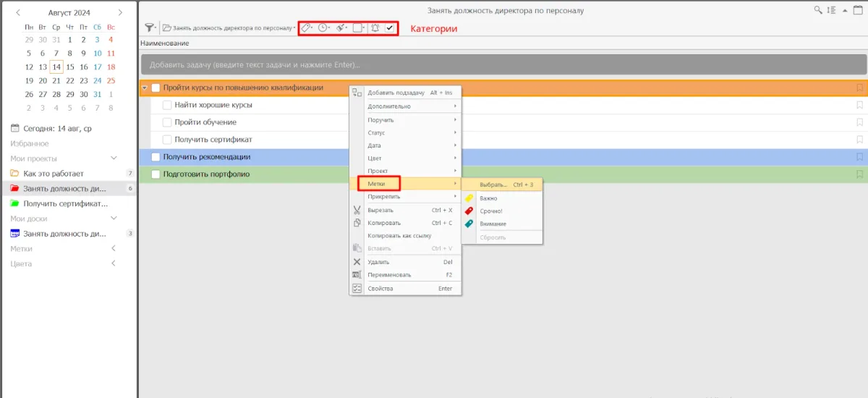
Task: Click the sort order icon at top right
Action: pos(831,10)
